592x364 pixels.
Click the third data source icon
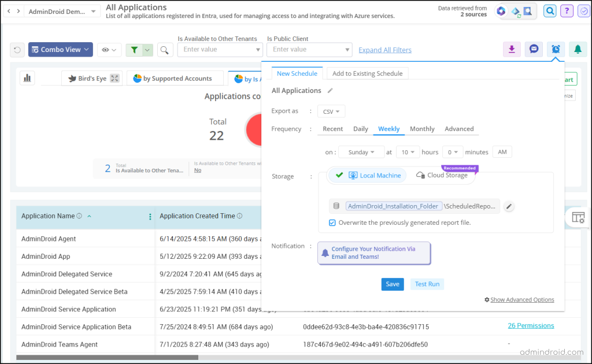coord(528,12)
